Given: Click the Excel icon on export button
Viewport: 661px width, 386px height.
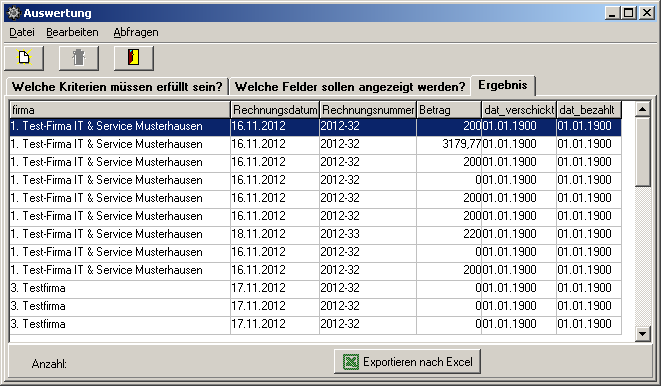Looking at the screenshot, I should pyautogui.click(x=351, y=362).
